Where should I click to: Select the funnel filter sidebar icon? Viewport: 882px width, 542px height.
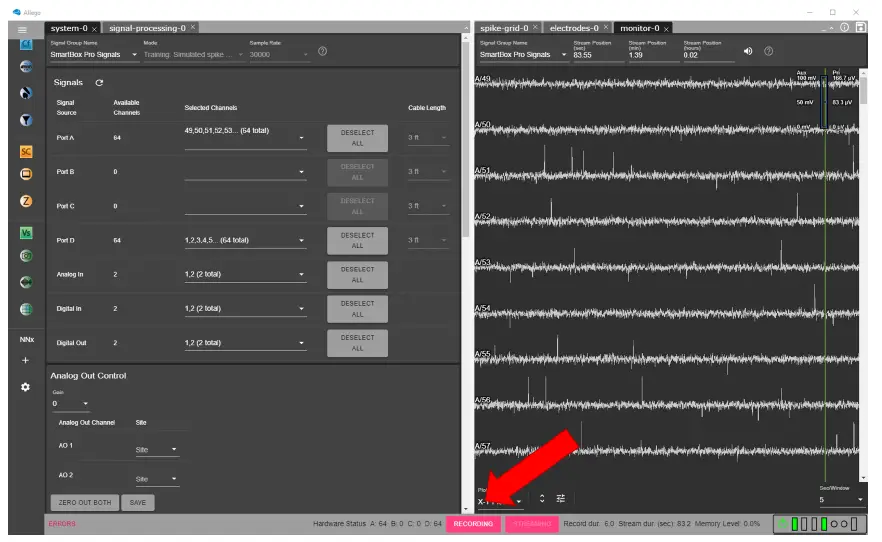coord(26,120)
